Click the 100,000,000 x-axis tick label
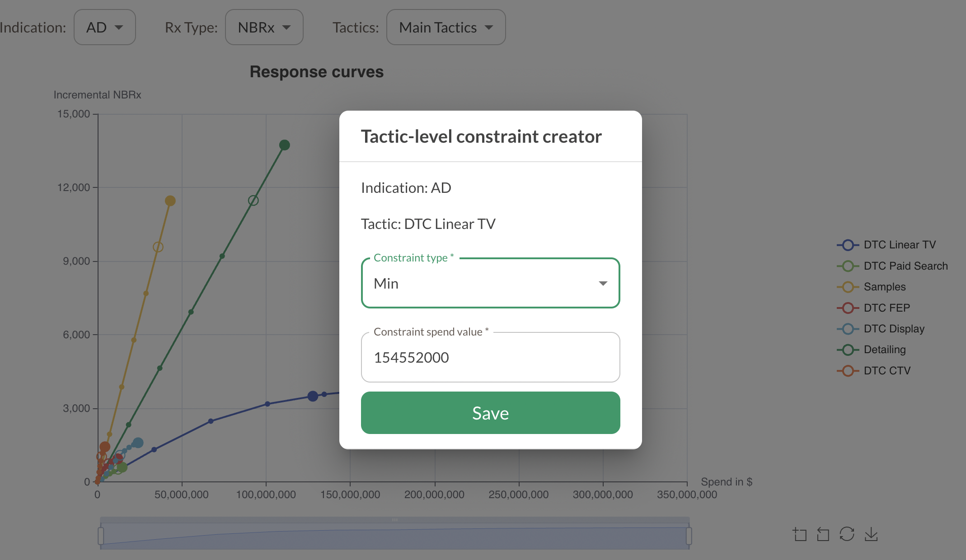 click(x=266, y=495)
